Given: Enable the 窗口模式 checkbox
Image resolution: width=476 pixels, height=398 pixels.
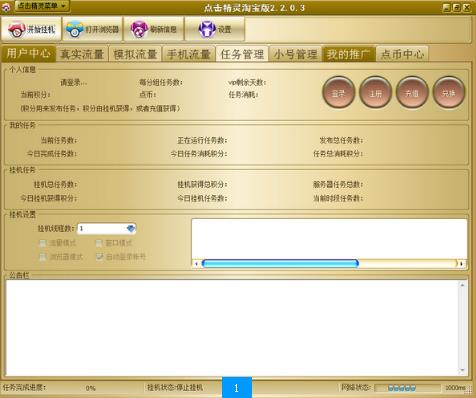Looking at the screenshot, I should [x=99, y=243].
